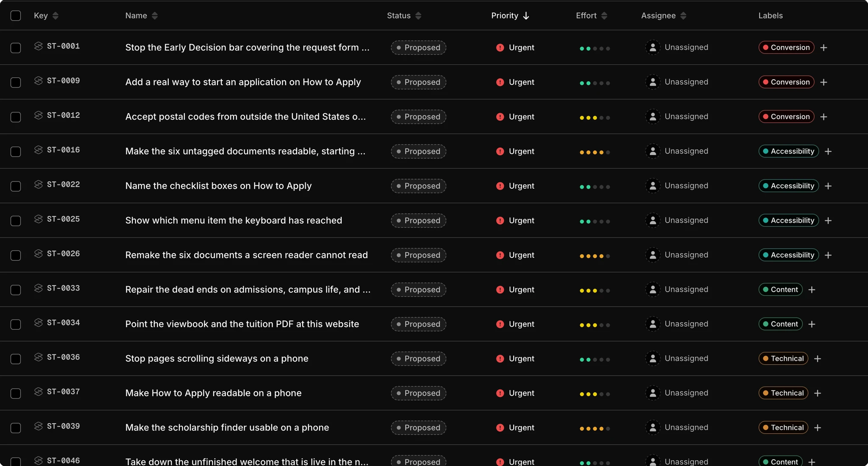Open the Proposed status dropdown for ST-0036
The image size is (868, 466).
click(x=418, y=359)
